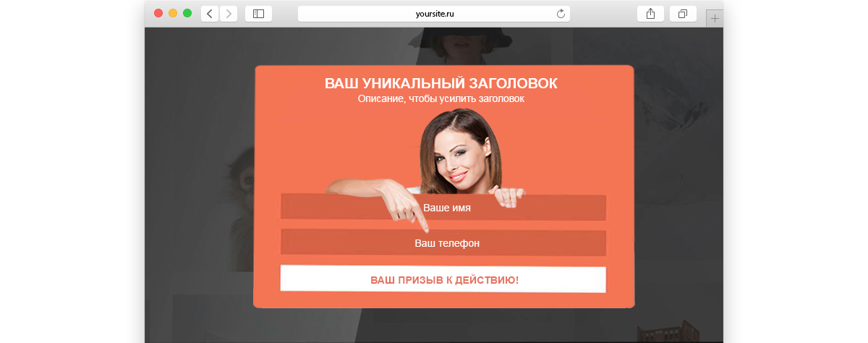Image resolution: width=868 pixels, height=343 pixels.
Task: Click the description text under headline
Action: pos(441,98)
